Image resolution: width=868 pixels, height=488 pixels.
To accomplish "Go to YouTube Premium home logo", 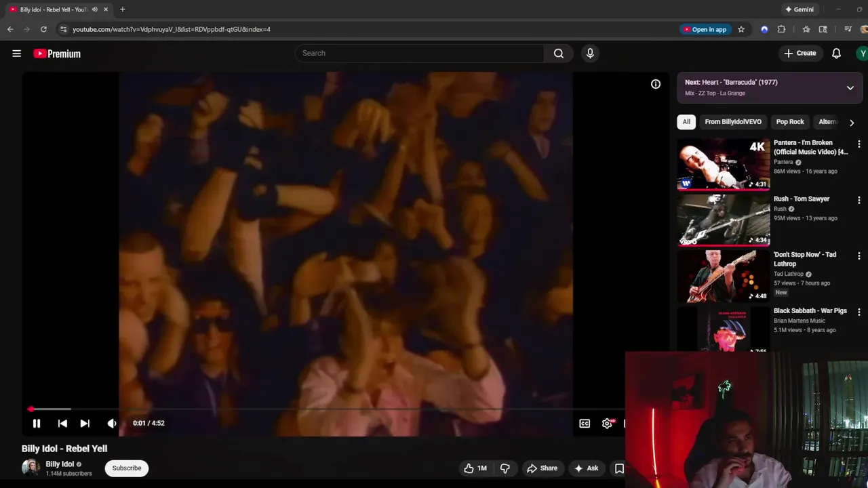I will 57,54.
